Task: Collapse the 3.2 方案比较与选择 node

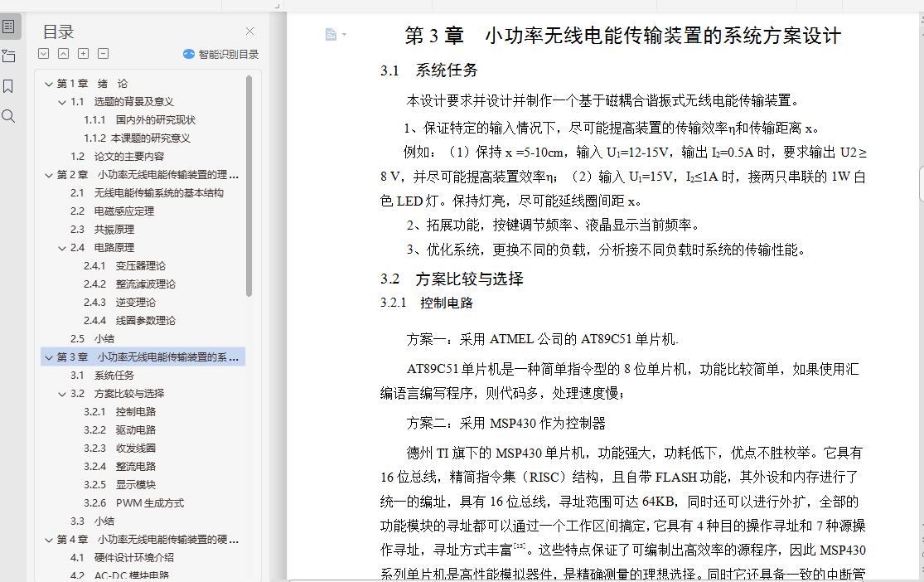Action: point(62,394)
